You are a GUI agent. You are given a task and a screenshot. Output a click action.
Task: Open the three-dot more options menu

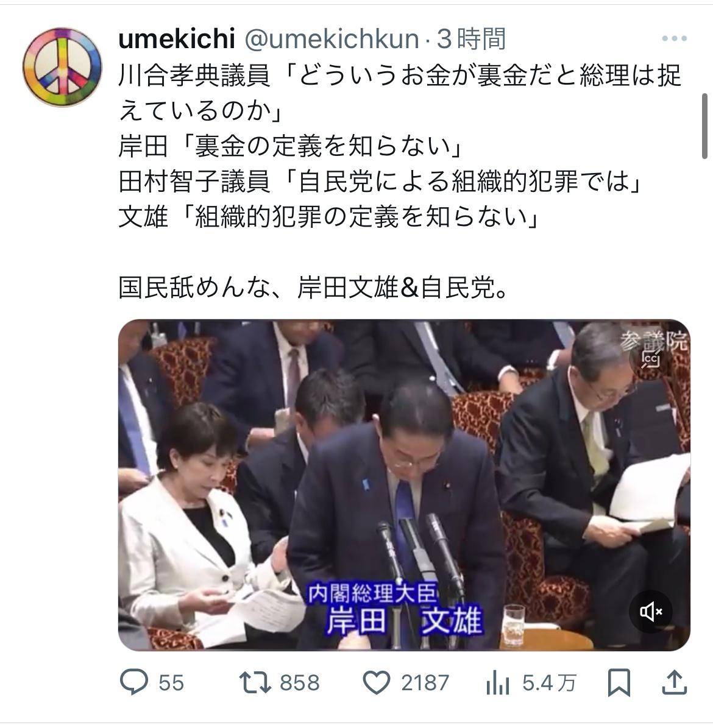[675, 38]
